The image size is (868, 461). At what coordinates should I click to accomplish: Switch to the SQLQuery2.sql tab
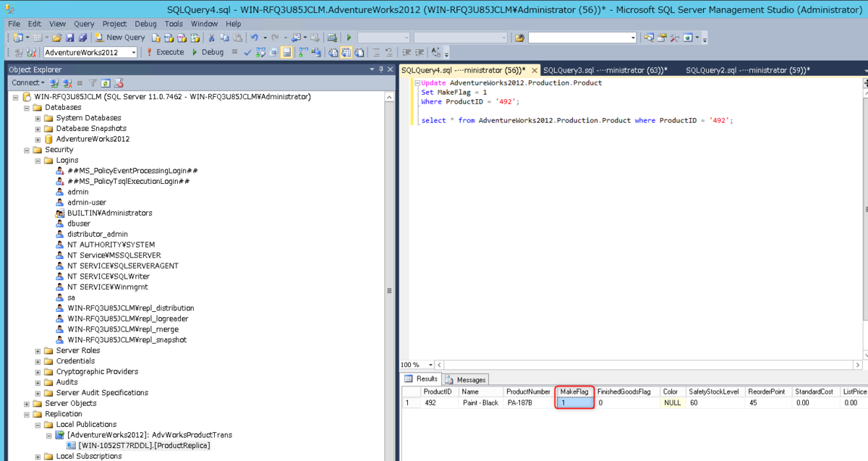[x=747, y=70]
